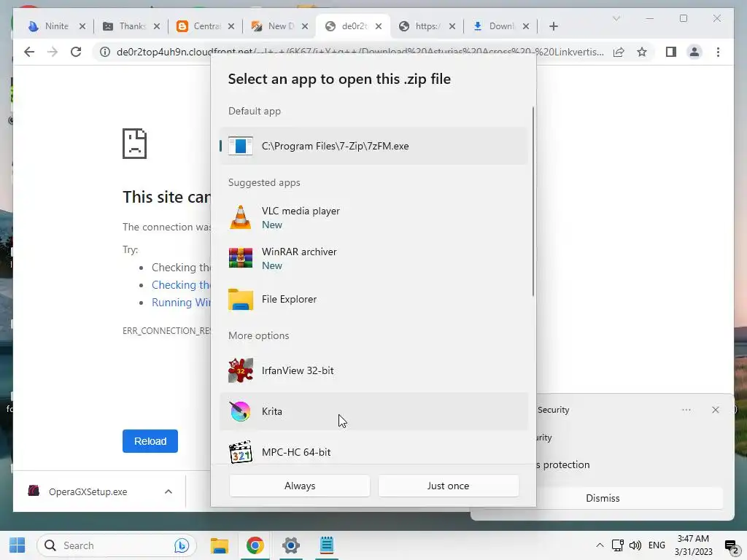Open Bing chat icon in search box
Screen dimensions: 747x560
(x=182, y=545)
